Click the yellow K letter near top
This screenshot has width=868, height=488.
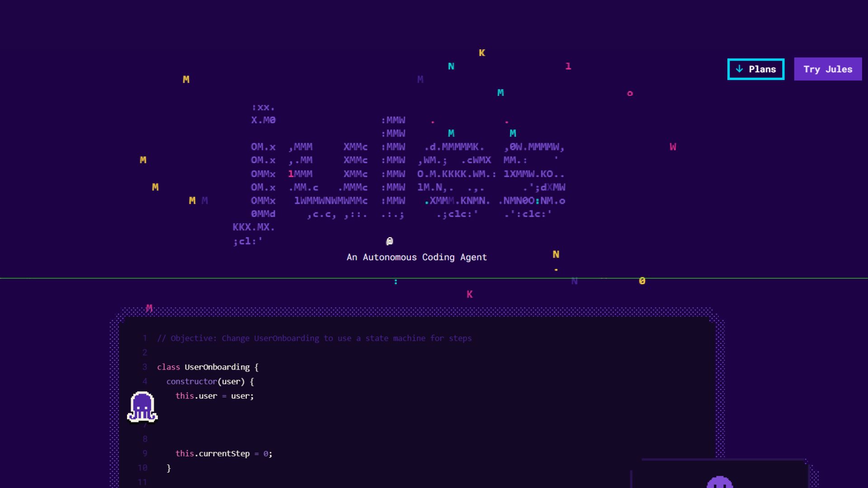(482, 53)
